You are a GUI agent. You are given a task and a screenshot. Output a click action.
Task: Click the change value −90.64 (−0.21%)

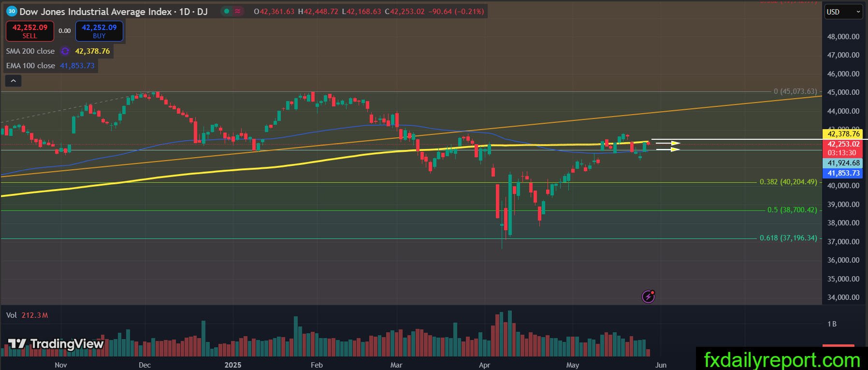pyautogui.click(x=456, y=11)
